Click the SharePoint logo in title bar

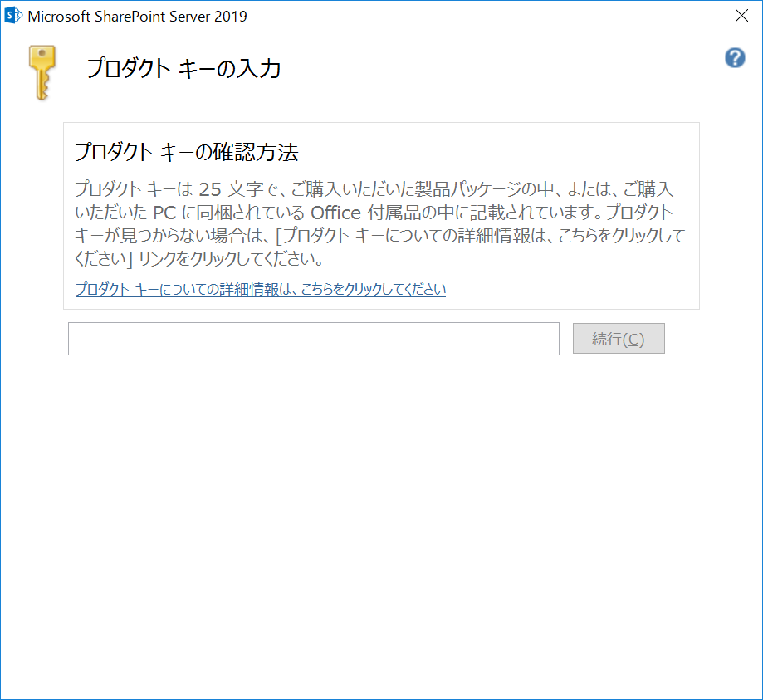[13, 16]
